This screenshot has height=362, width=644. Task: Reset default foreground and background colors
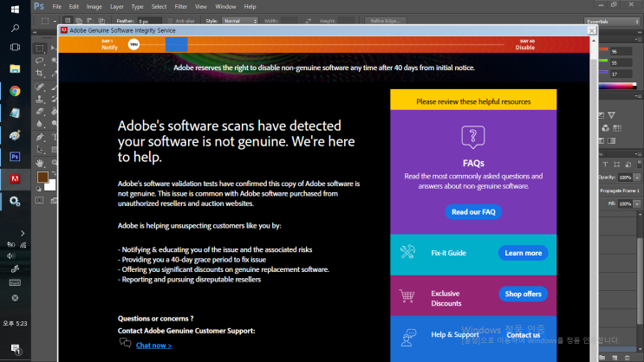pos(39,189)
